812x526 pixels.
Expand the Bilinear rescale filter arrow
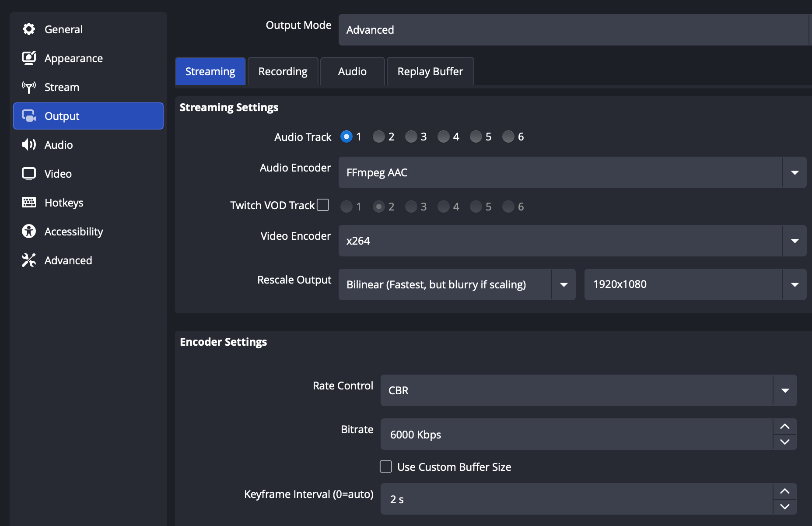564,284
